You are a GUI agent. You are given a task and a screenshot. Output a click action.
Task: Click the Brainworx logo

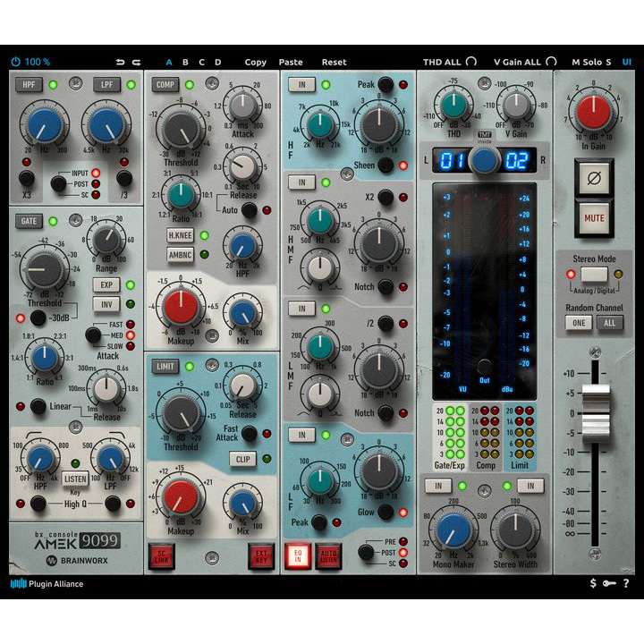(x=77, y=561)
